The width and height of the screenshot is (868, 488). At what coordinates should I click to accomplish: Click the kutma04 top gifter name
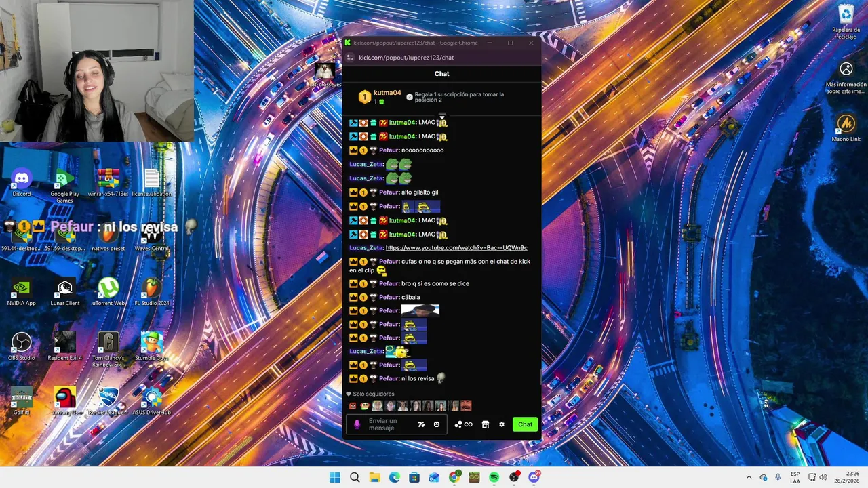387,93
